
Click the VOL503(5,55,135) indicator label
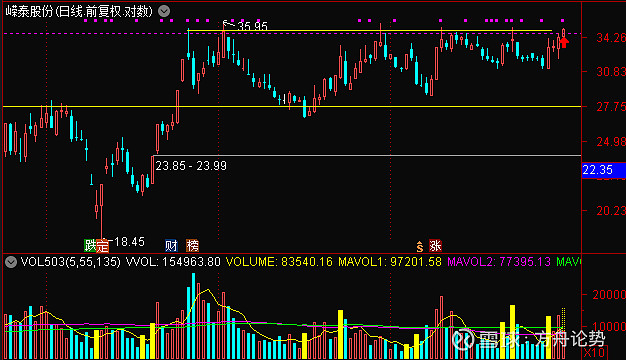[x=70, y=262]
